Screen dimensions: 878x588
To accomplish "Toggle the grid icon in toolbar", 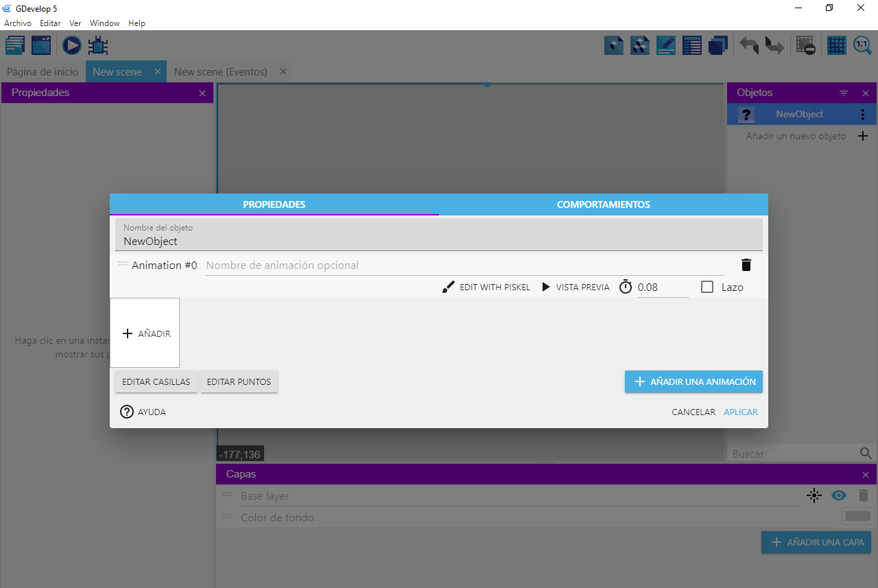I will (836, 46).
